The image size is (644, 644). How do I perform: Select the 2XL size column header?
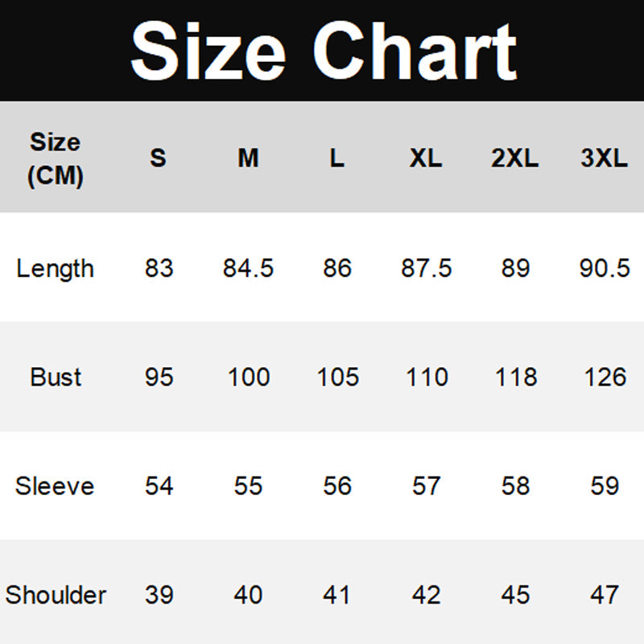tap(515, 159)
